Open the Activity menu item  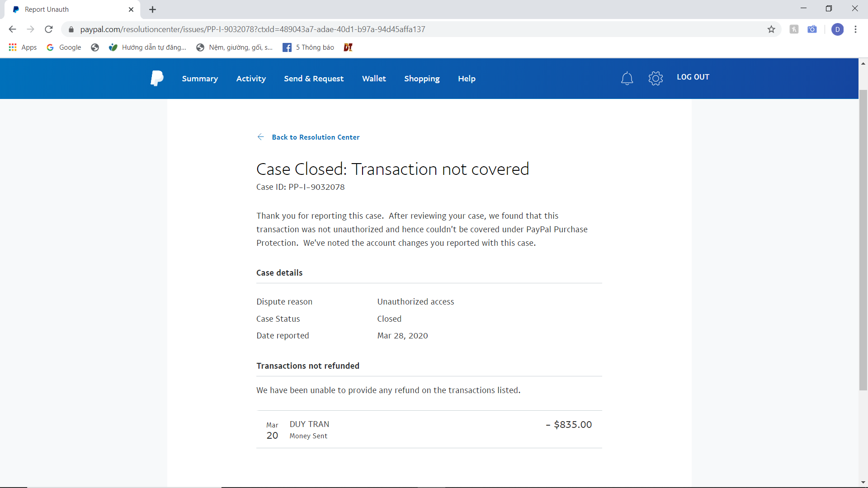(x=251, y=79)
